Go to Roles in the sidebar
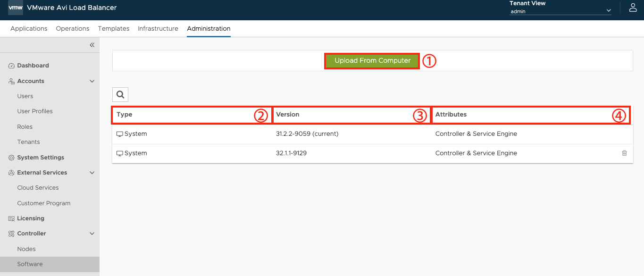 tap(25, 127)
